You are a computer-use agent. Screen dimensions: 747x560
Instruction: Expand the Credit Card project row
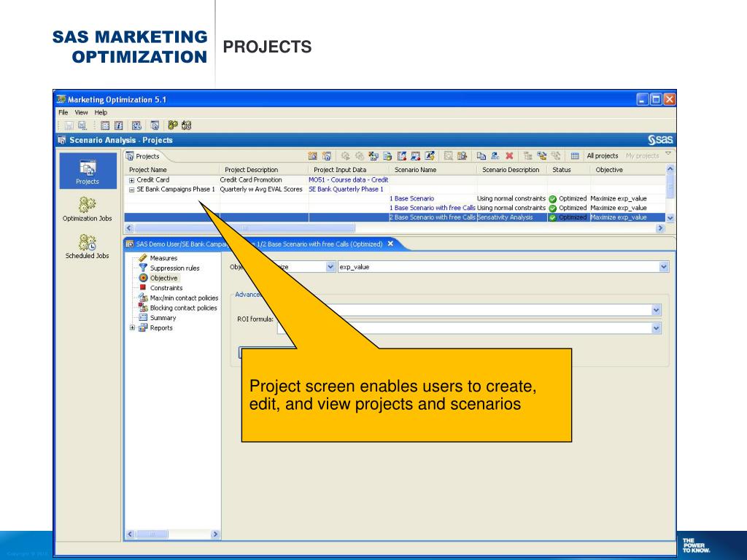pos(132,181)
